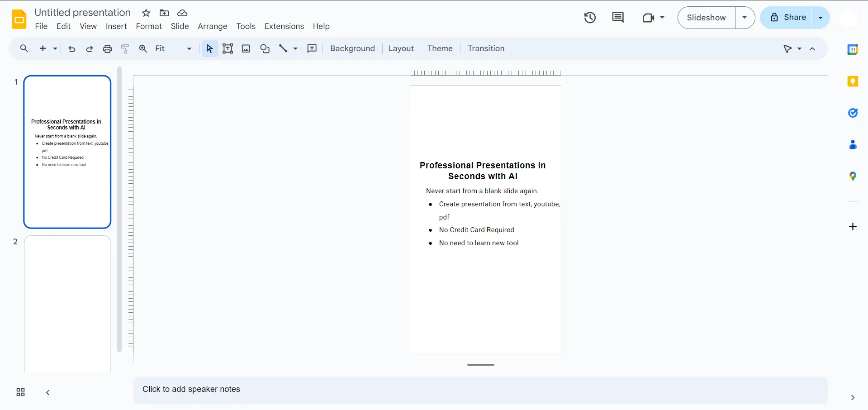Open version history clock icon
This screenshot has height=410, width=868.
point(590,18)
